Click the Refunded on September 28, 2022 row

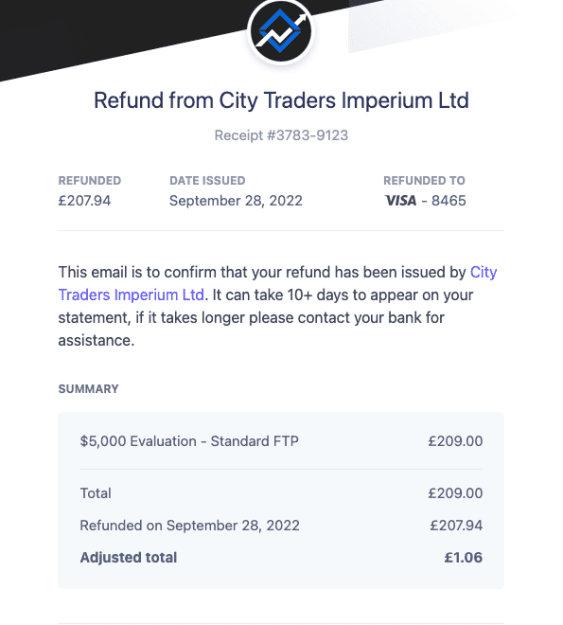point(281,525)
